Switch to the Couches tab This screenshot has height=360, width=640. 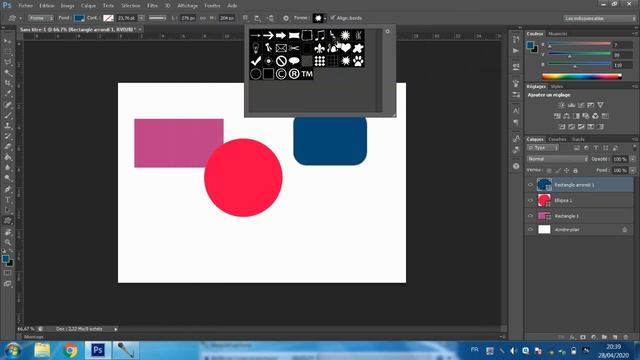click(x=557, y=139)
